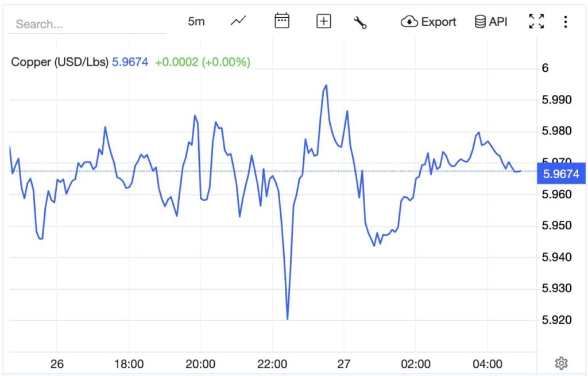Click the fullscreen expand icon
Viewport: 588px width, 376px height.
point(536,22)
